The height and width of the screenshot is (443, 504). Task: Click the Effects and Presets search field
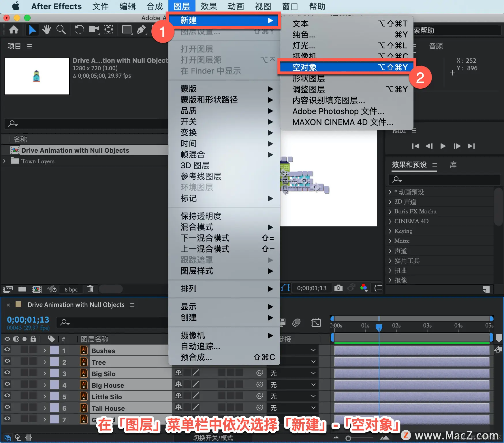point(444,179)
